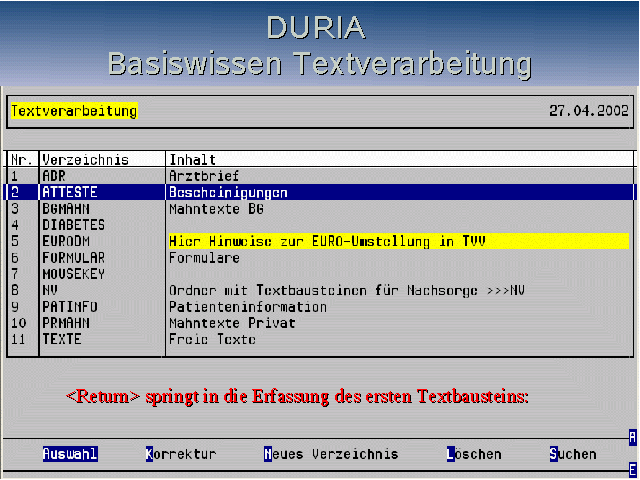Select directory MOUSEKEY
Viewport: 640px width, 480px height.
pyautogui.click(x=73, y=274)
